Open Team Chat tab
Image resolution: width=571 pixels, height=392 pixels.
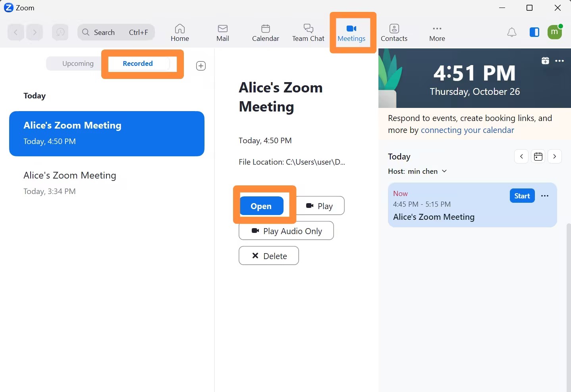click(308, 33)
